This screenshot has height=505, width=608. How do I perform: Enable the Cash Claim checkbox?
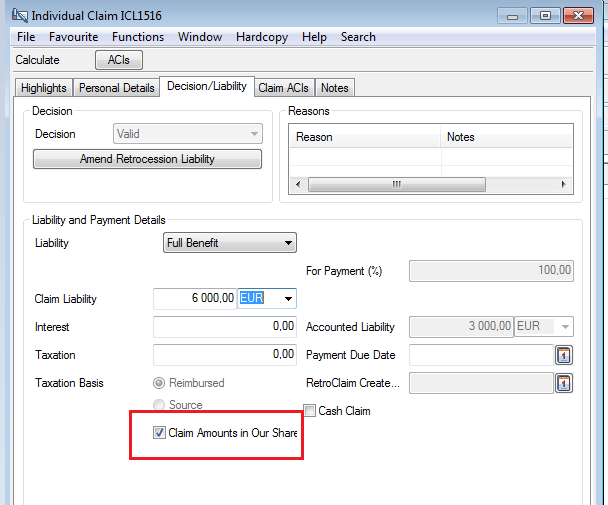(x=310, y=411)
